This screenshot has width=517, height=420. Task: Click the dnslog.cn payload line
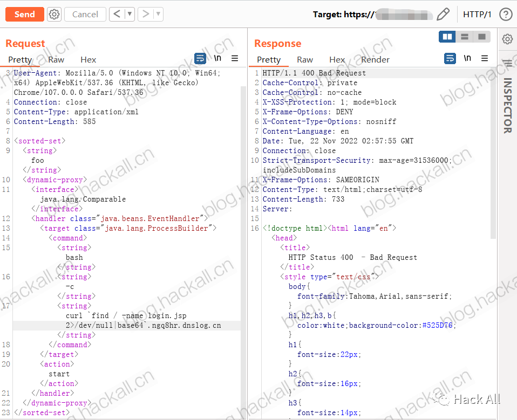[144, 326]
